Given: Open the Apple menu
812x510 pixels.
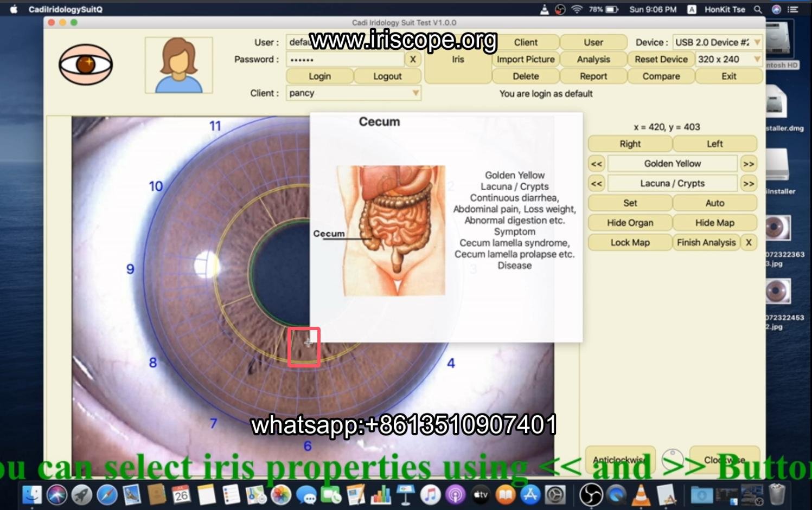Looking at the screenshot, I should pos(14,9).
